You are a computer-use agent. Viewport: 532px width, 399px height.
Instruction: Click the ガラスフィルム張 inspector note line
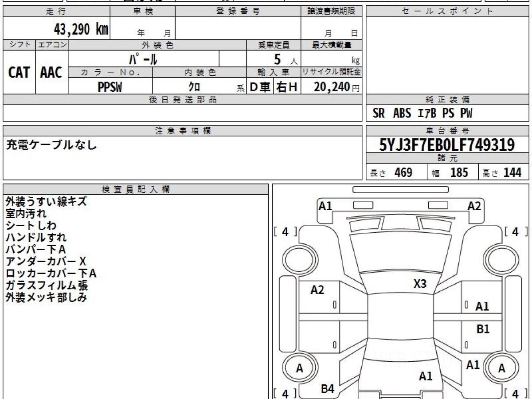coord(47,285)
